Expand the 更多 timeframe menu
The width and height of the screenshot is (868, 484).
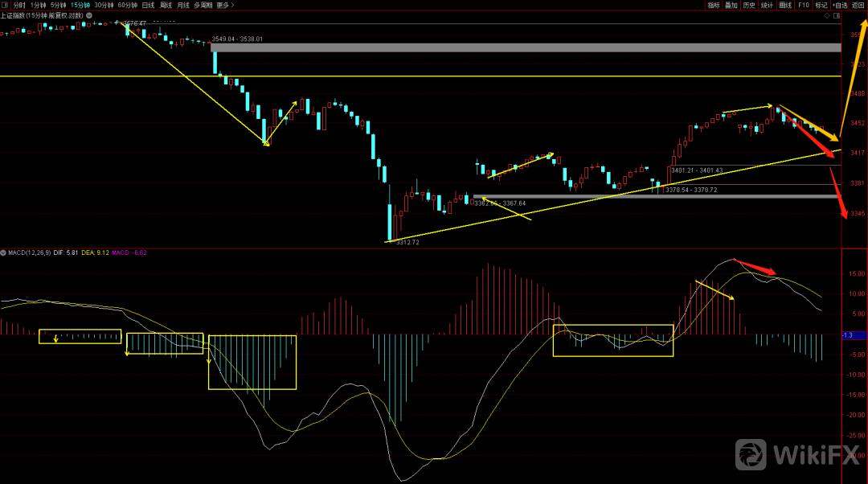point(223,5)
